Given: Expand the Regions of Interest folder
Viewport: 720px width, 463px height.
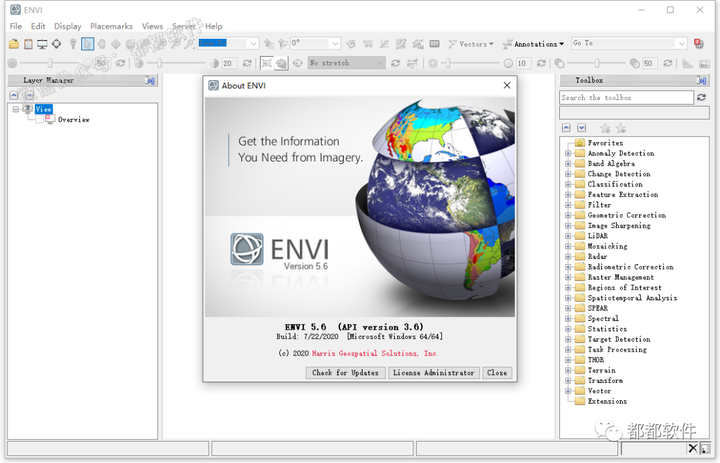Looking at the screenshot, I should pos(568,288).
